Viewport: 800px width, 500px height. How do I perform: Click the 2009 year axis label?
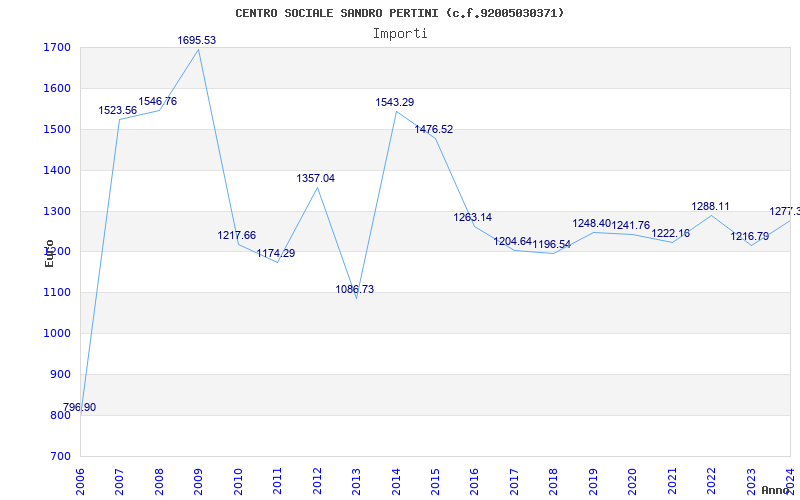pos(198,482)
